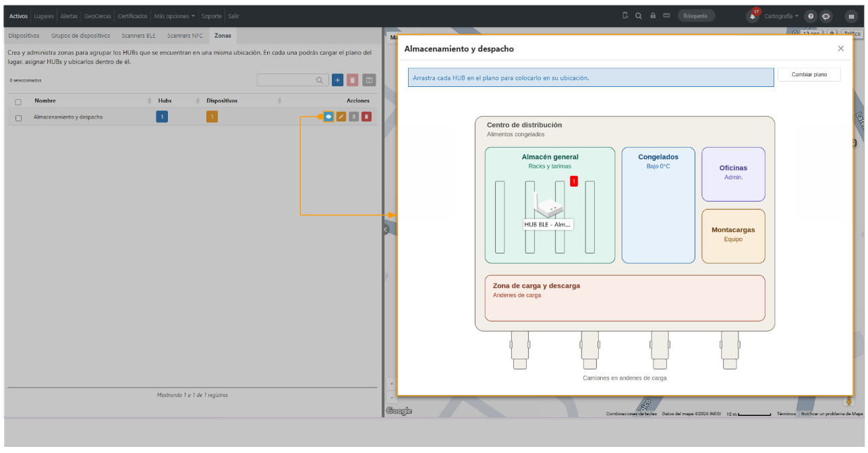Open the Lugares menu item
The height and width of the screenshot is (453, 868).
click(44, 16)
